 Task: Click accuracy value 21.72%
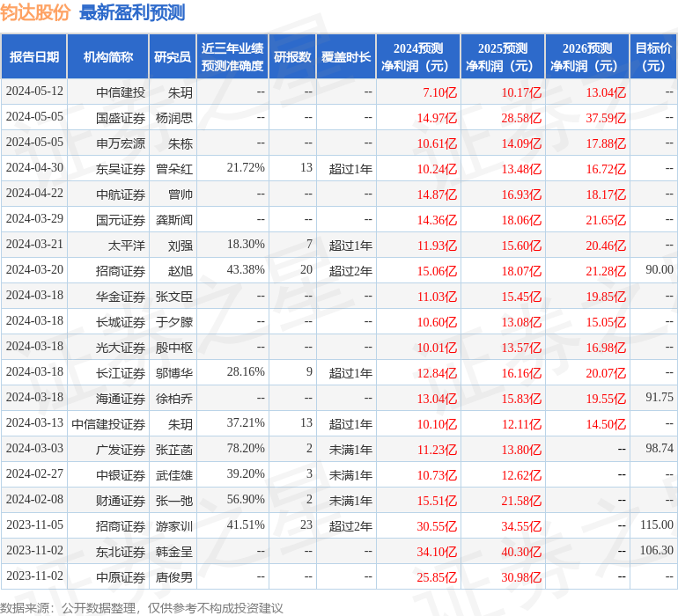pos(246,168)
